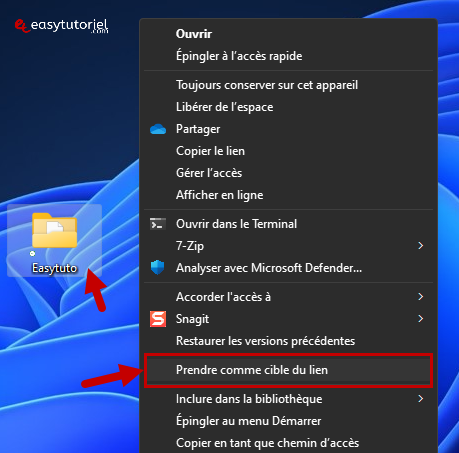
Task: Select Libérer de l'espace option
Action: (x=288, y=107)
